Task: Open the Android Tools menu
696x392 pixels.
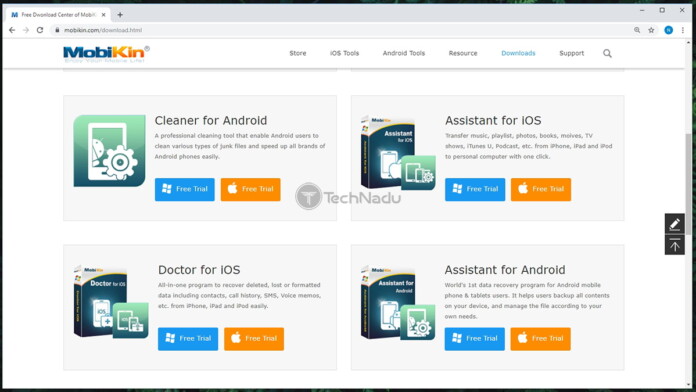Action: pyautogui.click(x=404, y=53)
